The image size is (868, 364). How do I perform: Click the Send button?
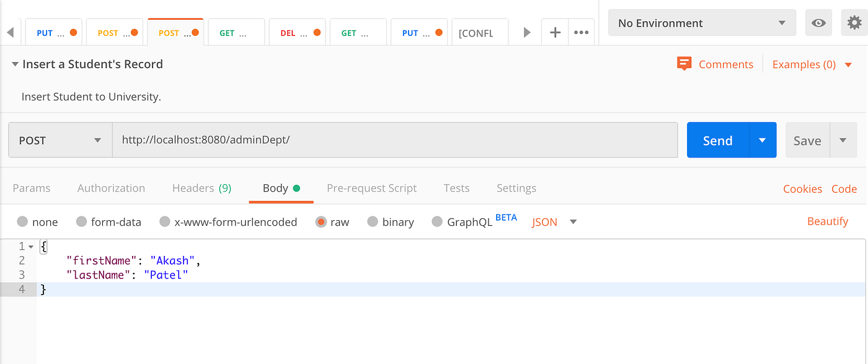(717, 140)
